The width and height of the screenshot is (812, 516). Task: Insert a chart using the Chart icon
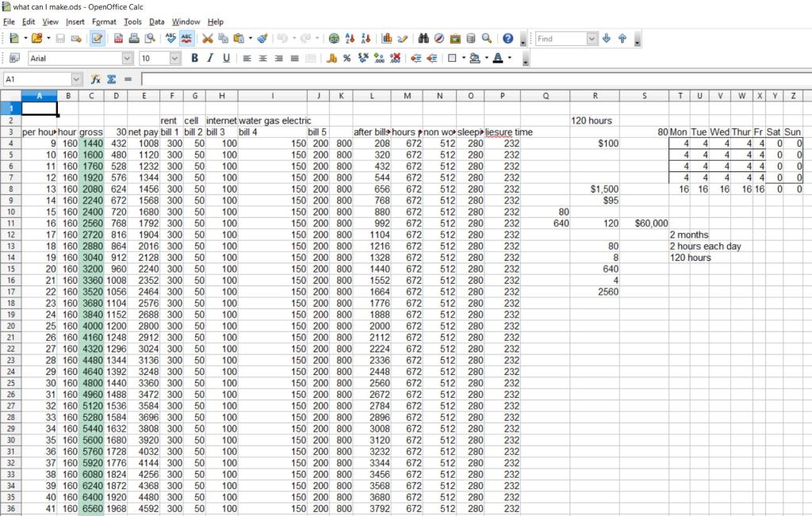pos(388,38)
